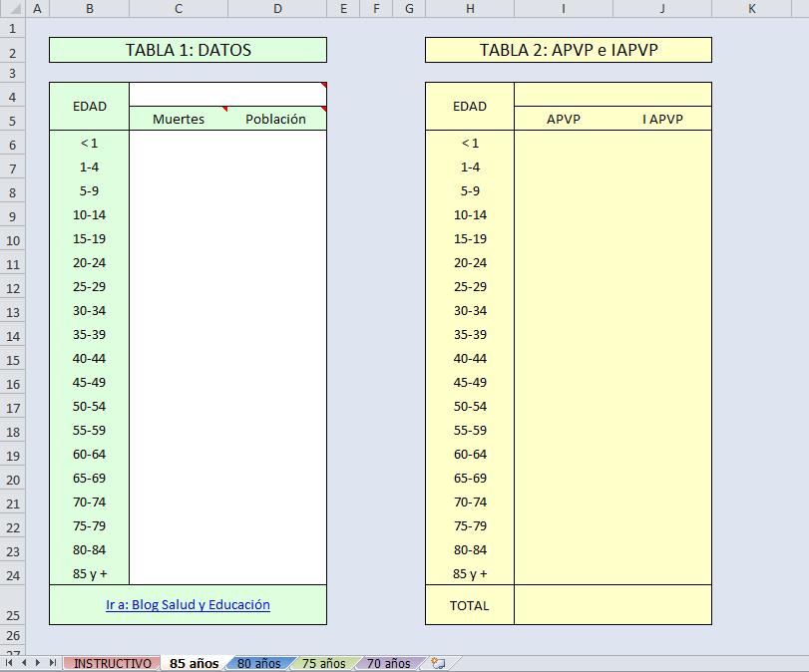The width and height of the screenshot is (809, 672).
Task: Select all cells with corner button
Action: click(13, 8)
